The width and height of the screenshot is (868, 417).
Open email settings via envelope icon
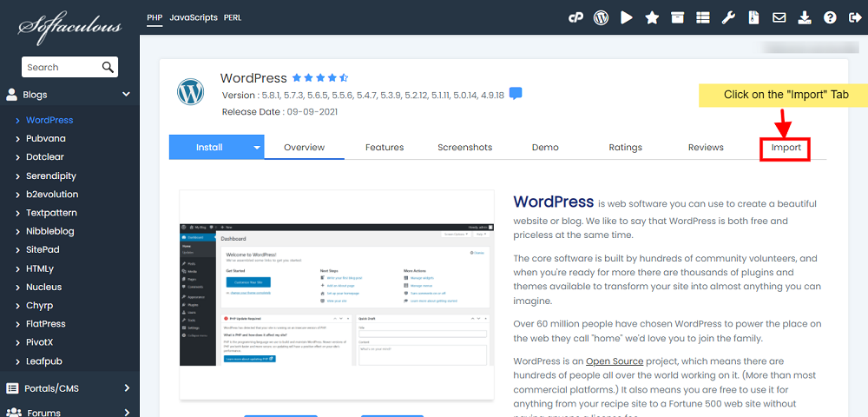click(779, 17)
